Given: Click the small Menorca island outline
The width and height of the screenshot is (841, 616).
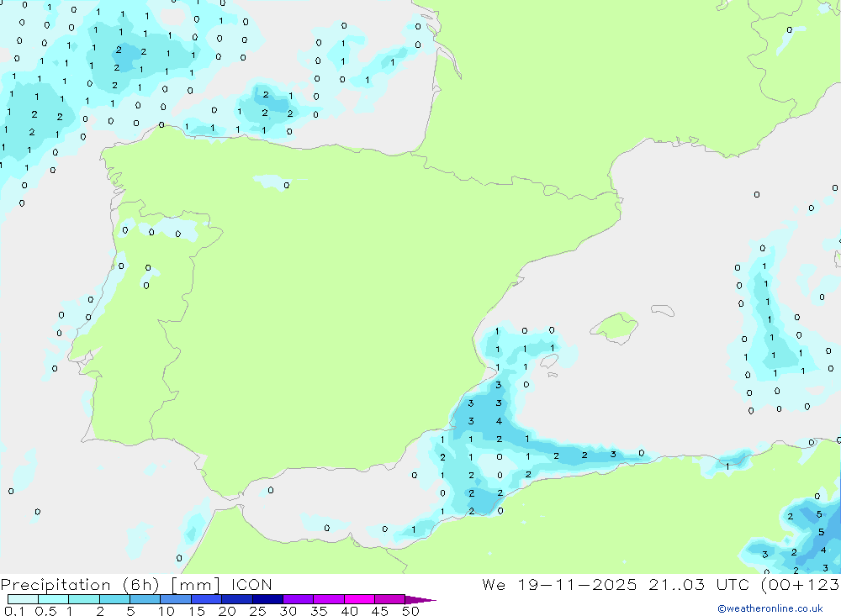Looking at the screenshot, I should [x=663, y=310].
